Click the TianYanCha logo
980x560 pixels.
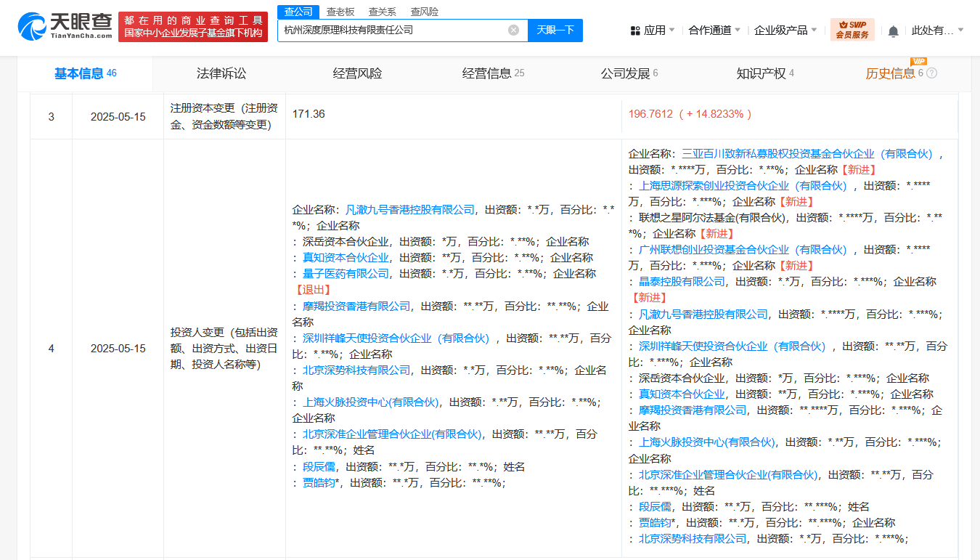pos(65,26)
